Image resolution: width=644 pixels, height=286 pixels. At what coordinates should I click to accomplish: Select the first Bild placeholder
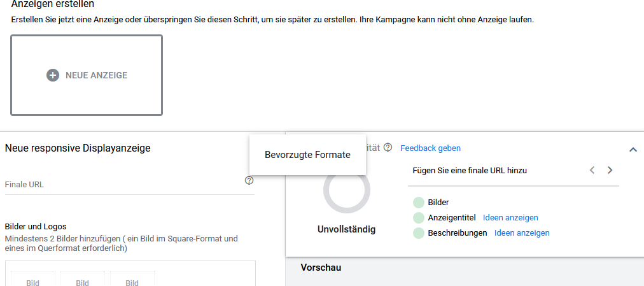(33, 279)
